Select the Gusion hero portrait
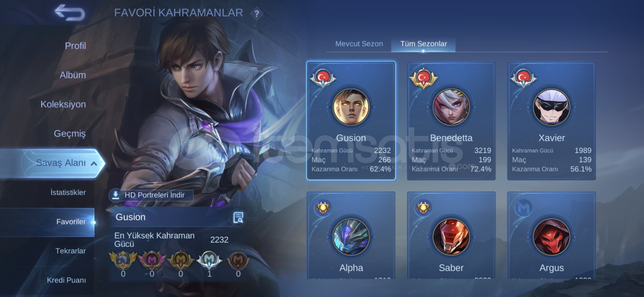Viewport: 644px width, 297px height. 351,107
